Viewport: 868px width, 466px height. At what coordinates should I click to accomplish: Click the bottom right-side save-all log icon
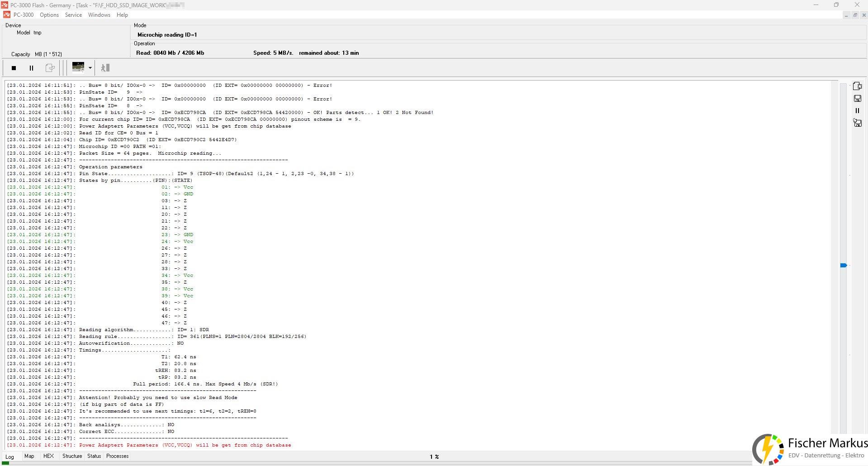pos(857,123)
